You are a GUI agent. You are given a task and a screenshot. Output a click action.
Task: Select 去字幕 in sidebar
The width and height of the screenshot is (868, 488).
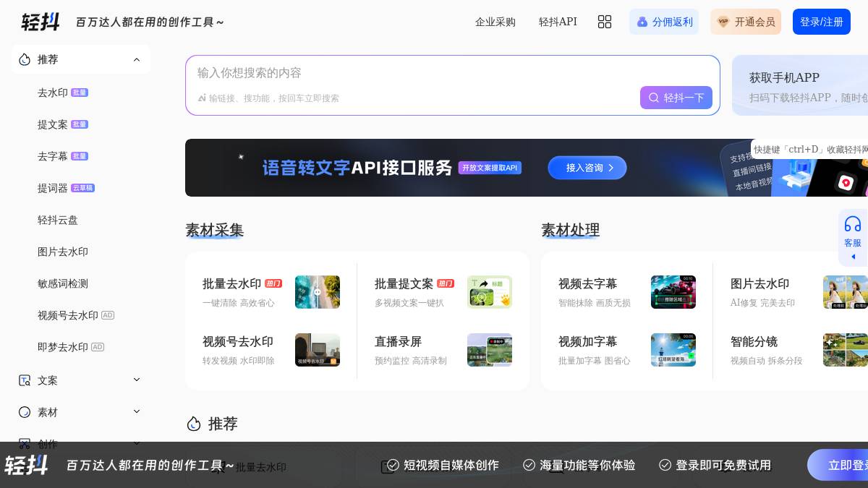point(53,156)
